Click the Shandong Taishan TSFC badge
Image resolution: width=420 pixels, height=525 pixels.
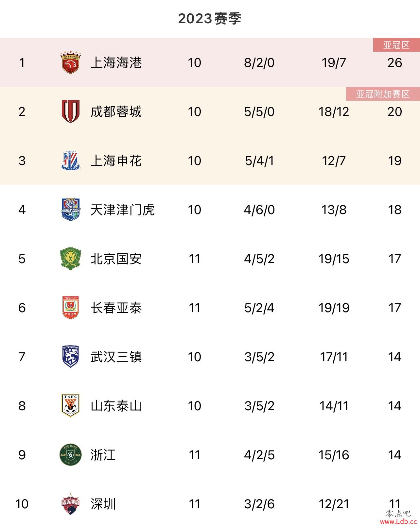click(70, 406)
